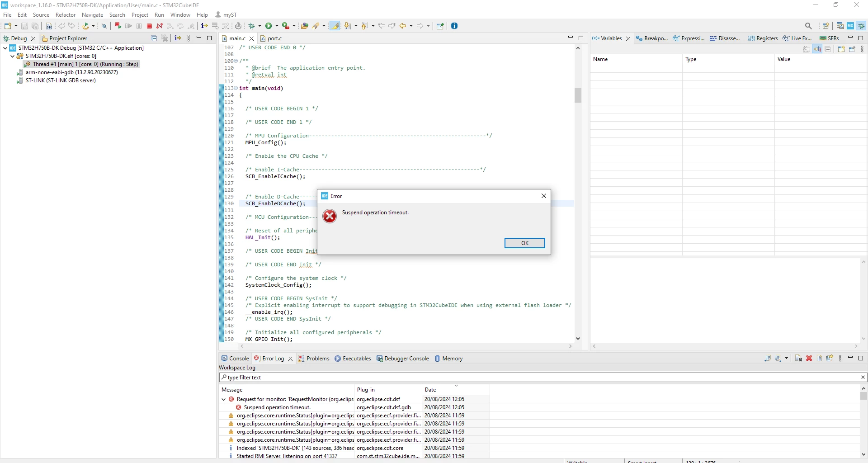Close the main.c editor tab

coord(252,38)
